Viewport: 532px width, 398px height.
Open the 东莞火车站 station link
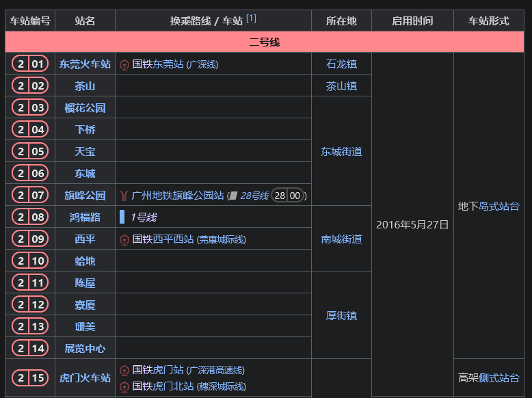point(85,64)
